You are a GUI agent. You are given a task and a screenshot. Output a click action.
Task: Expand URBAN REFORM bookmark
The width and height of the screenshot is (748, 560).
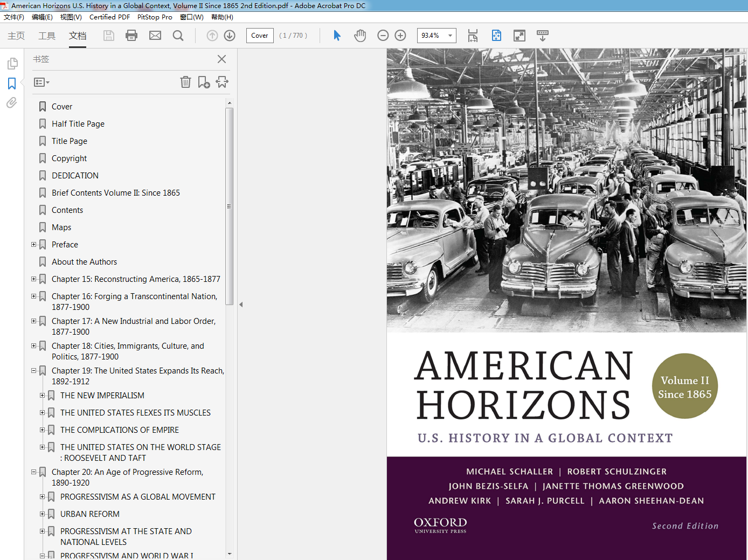43,514
